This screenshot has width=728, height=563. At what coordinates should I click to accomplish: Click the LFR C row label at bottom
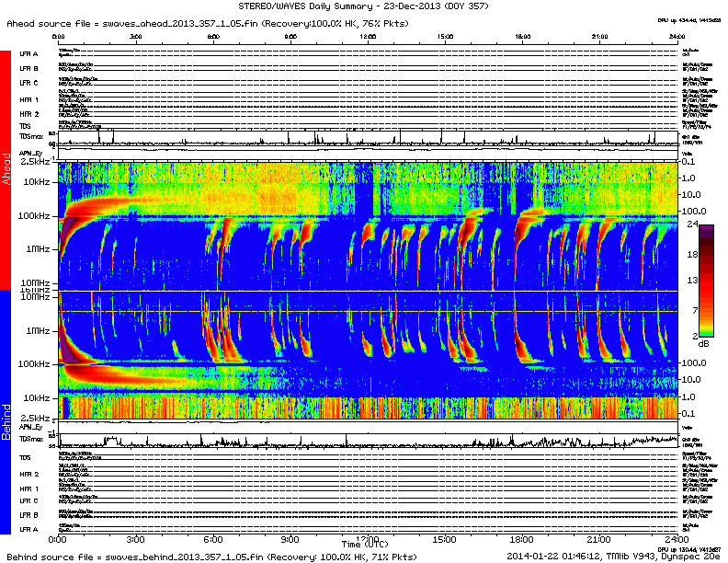click(28, 500)
